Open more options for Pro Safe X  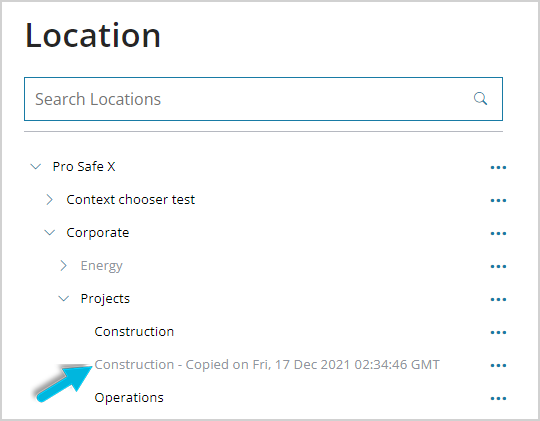pyautogui.click(x=498, y=167)
